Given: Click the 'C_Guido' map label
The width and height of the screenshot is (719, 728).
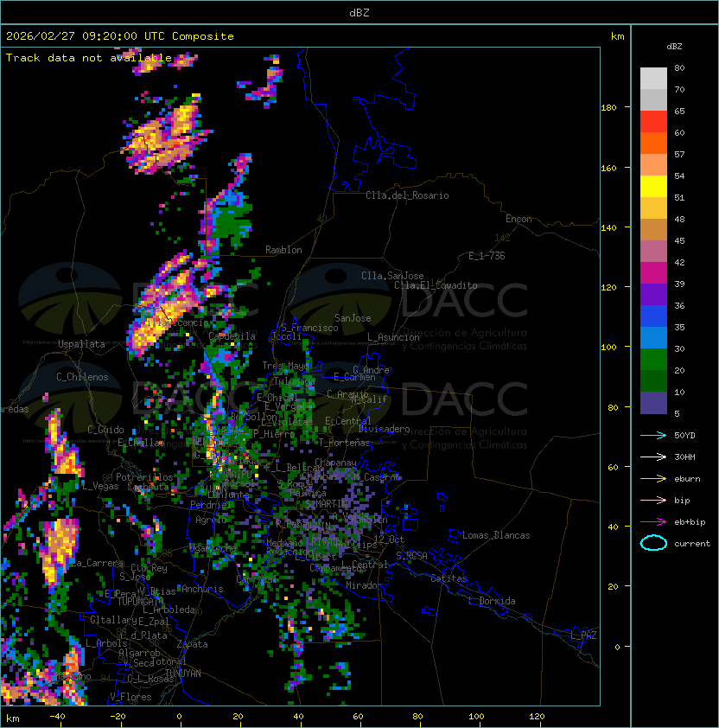Looking at the screenshot, I should pos(105,430).
